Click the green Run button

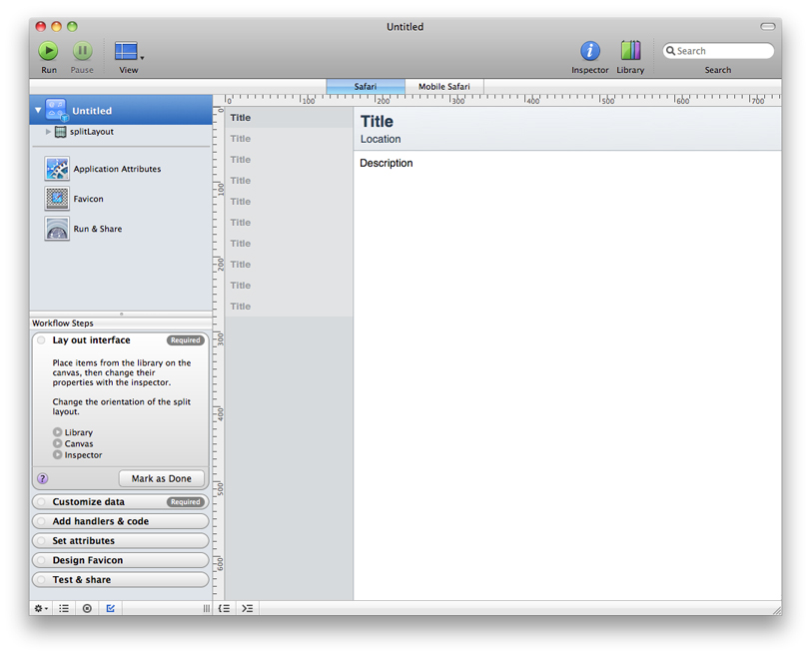[x=48, y=51]
